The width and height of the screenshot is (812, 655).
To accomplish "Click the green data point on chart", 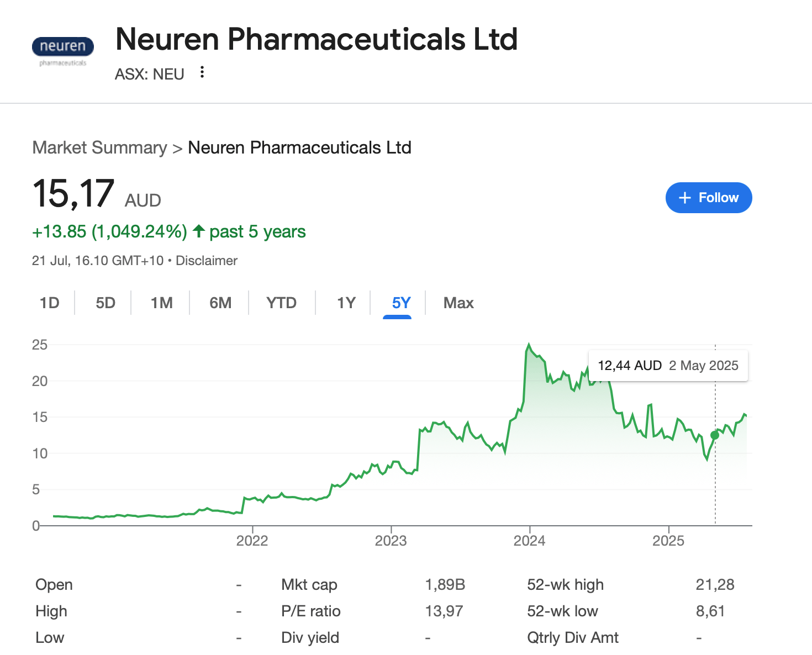I will [x=715, y=435].
